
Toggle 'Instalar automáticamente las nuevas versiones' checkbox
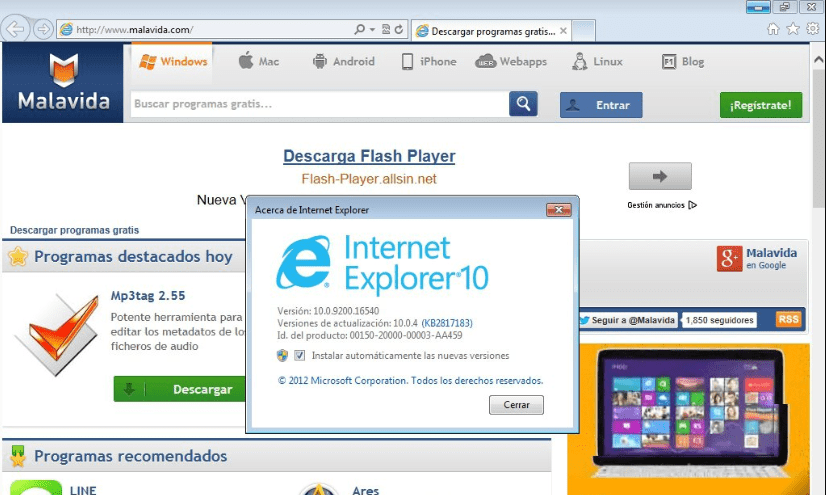(x=299, y=356)
